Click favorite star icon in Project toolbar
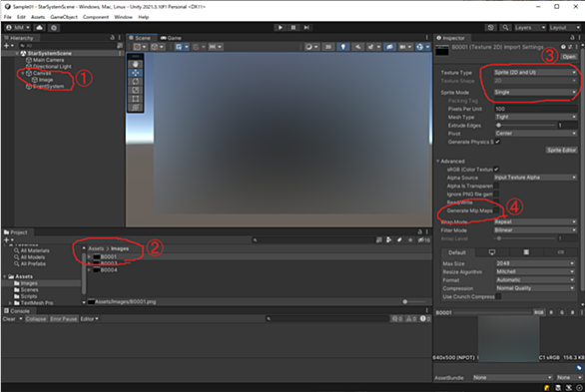 [x=409, y=240]
